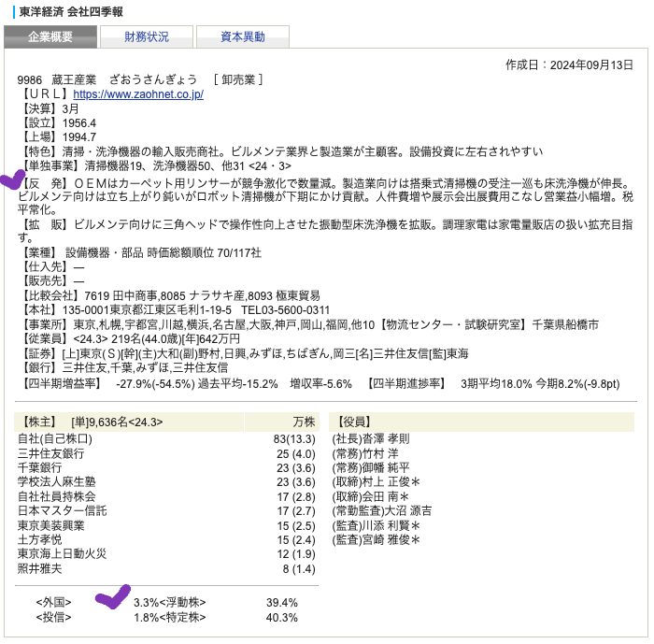Click officer (常勤監査)大沼 源吉
The image size is (654, 644).
pyautogui.click(x=382, y=511)
